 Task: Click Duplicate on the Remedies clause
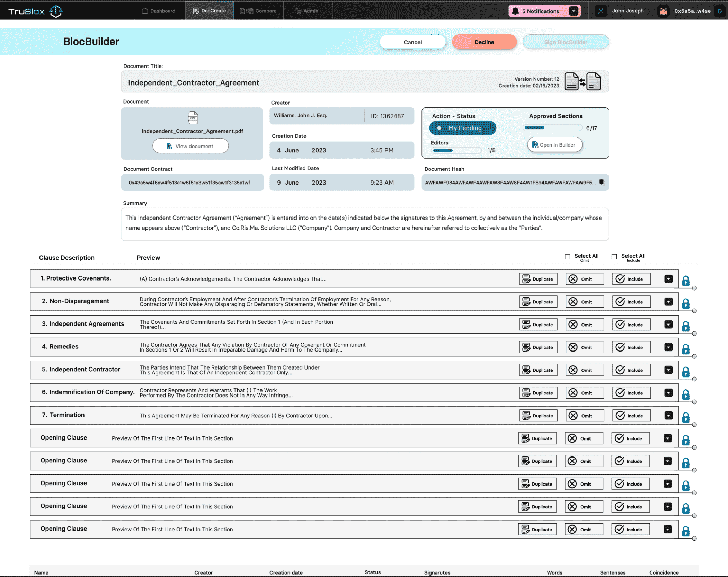tap(538, 347)
